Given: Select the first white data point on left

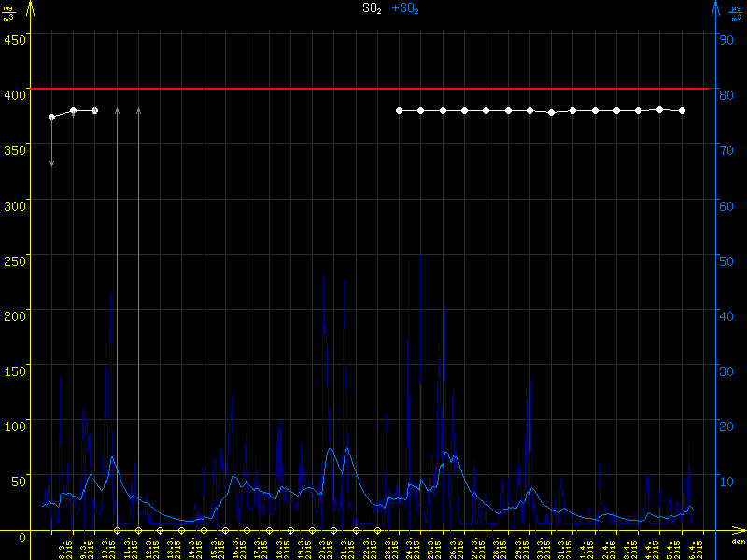Looking at the screenshot, I should 51,117.
